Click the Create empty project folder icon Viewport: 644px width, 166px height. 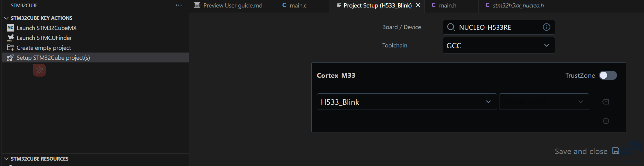(10, 48)
